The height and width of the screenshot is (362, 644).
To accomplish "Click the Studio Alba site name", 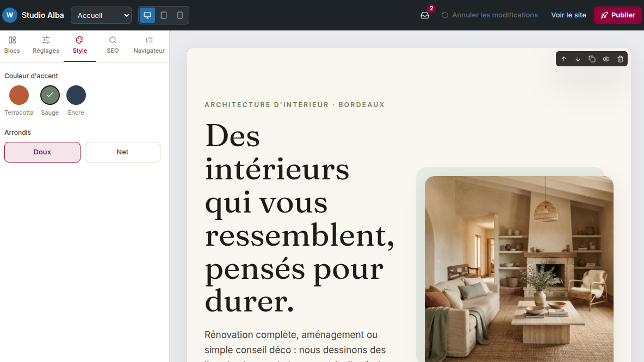I will pyautogui.click(x=43, y=15).
